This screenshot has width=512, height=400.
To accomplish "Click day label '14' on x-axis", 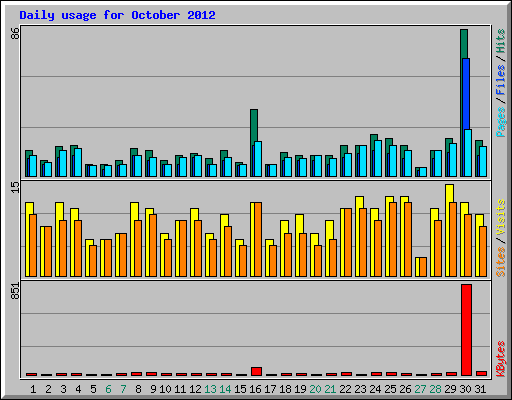I will pos(225,389).
